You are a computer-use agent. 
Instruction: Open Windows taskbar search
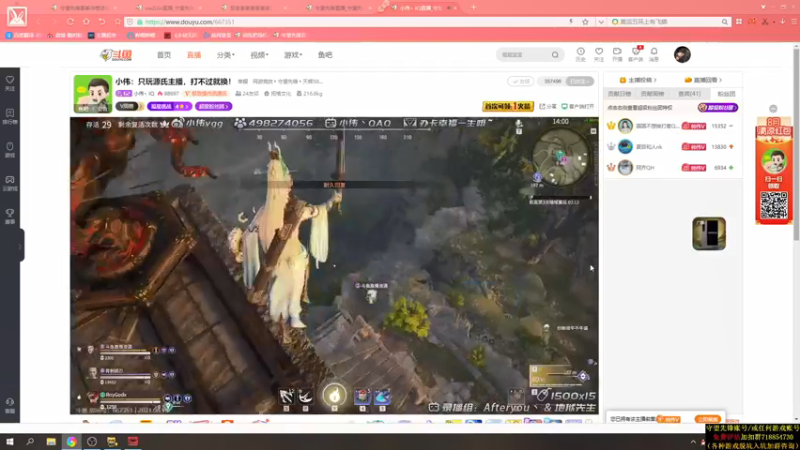(30, 442)
